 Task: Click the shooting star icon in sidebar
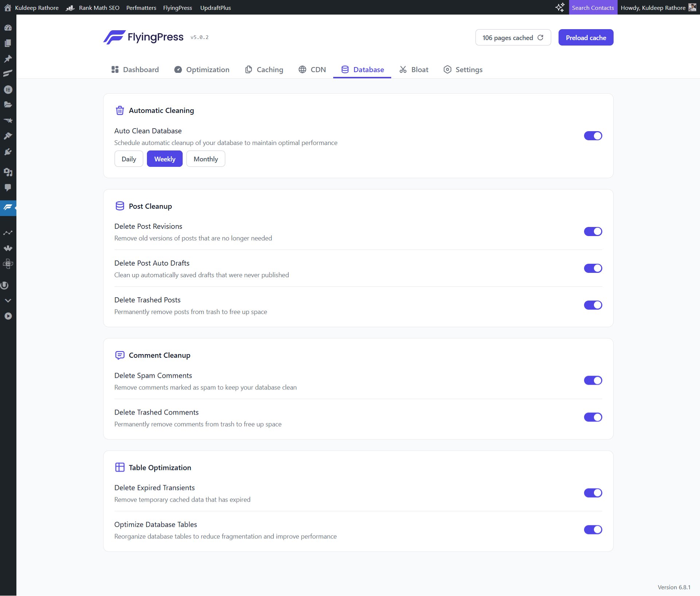tap(8, 120)
